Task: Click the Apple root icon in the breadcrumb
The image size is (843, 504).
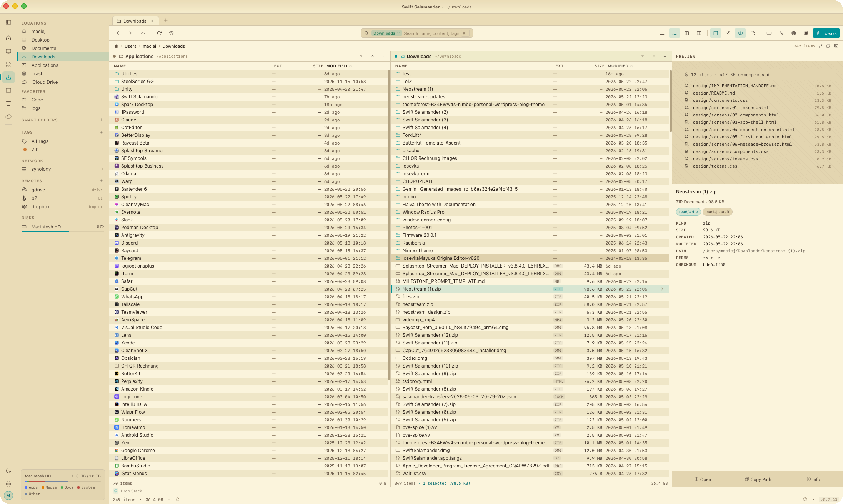Action: coord(116,46)
